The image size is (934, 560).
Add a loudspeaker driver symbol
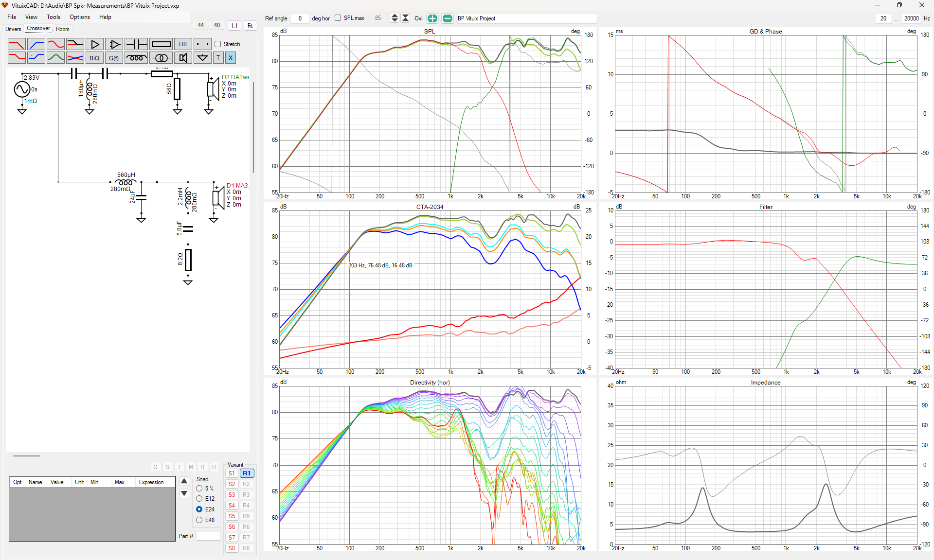click(x=183, y=58)
